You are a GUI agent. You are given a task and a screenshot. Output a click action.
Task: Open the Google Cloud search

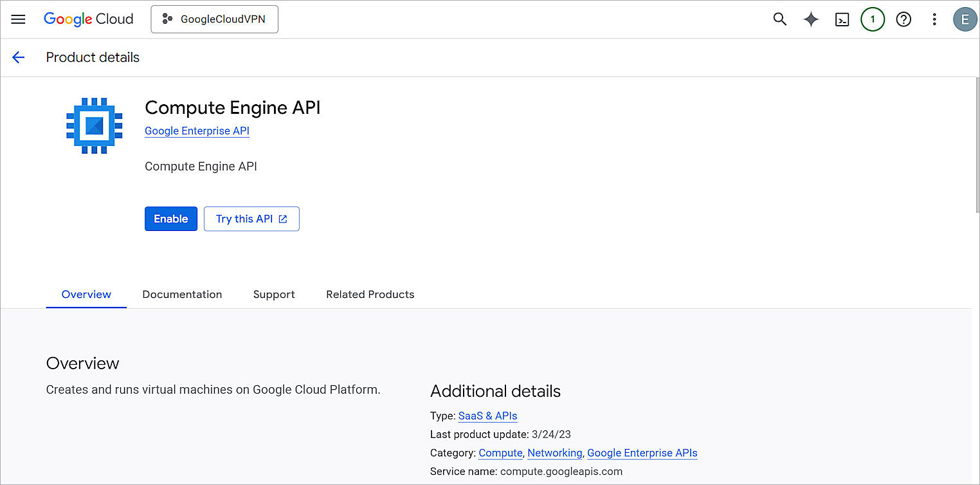click(x=779, y=19)
